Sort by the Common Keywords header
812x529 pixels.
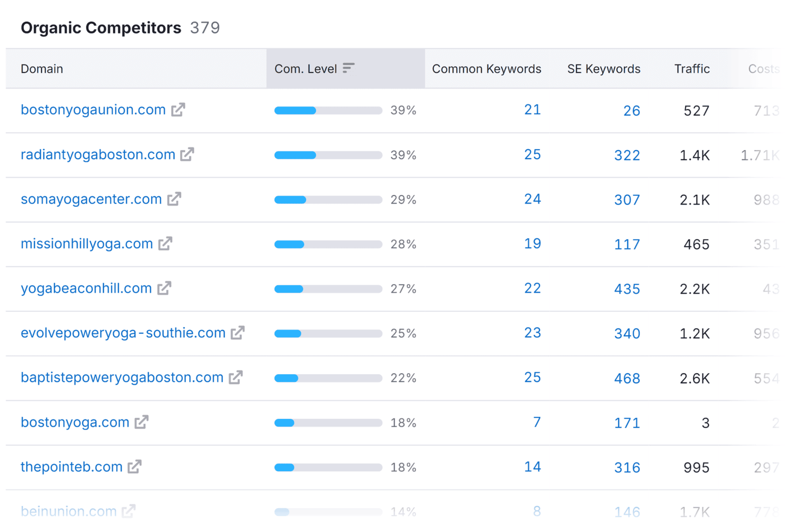[486, 68]
